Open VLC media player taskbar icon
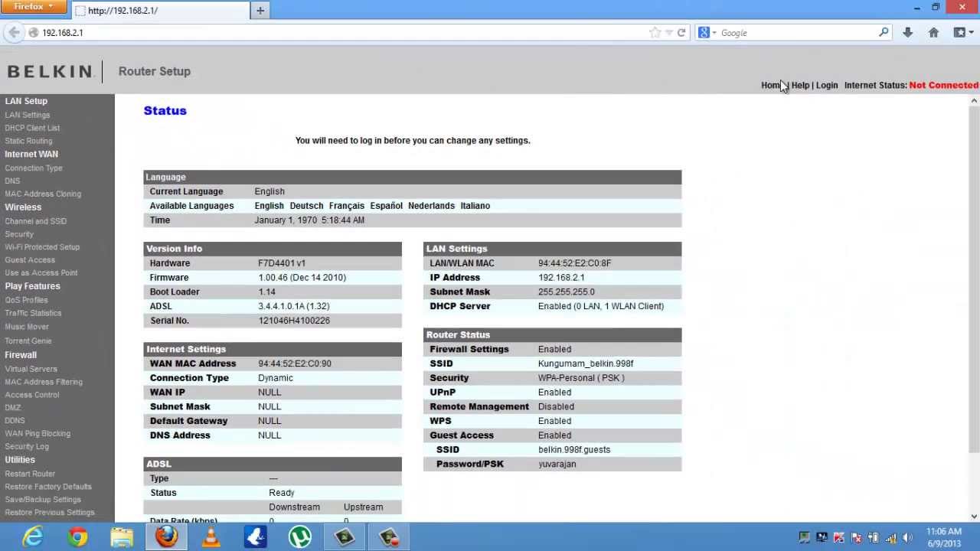The image size is (980, 551). tap(211, 537)
